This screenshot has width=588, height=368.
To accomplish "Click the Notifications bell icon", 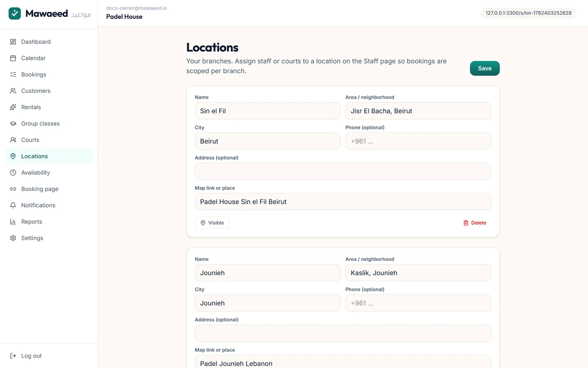I will point(13,205).
